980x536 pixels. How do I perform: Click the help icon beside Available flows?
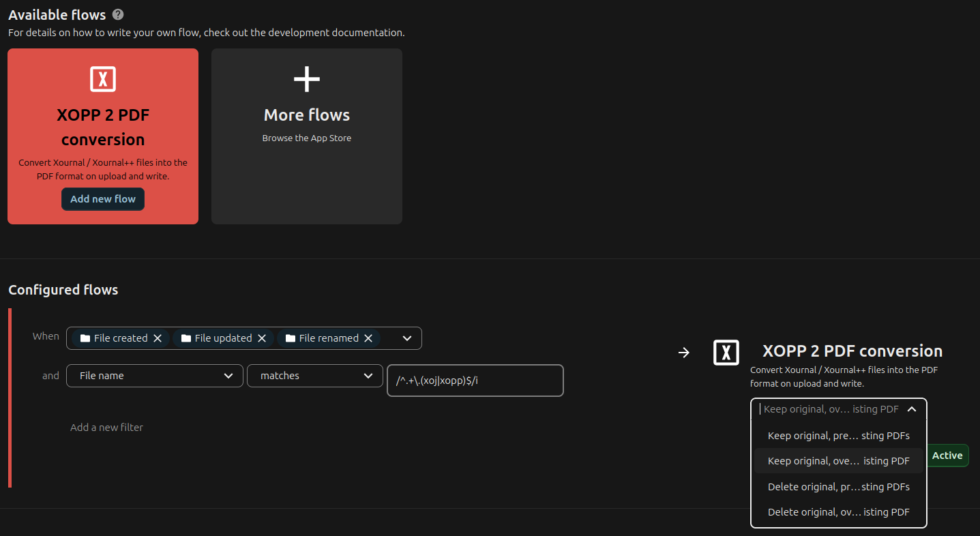pyautogui.click(x=118, y=14)
